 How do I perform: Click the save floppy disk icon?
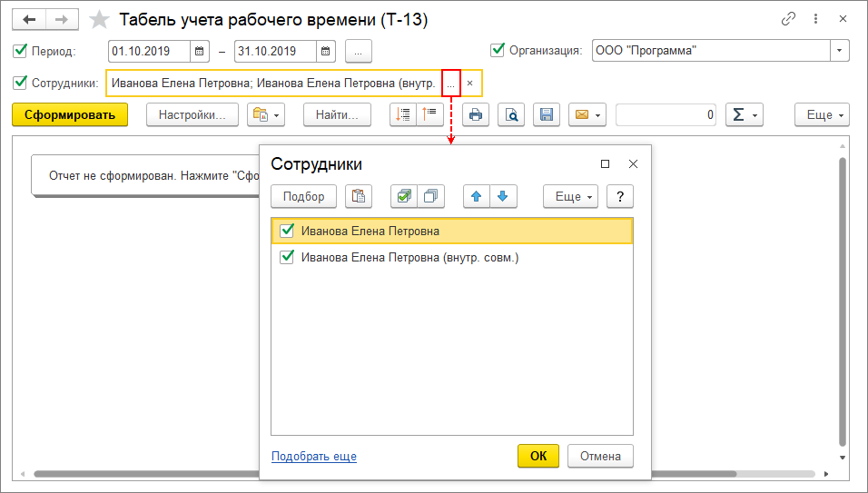point(547,115)
